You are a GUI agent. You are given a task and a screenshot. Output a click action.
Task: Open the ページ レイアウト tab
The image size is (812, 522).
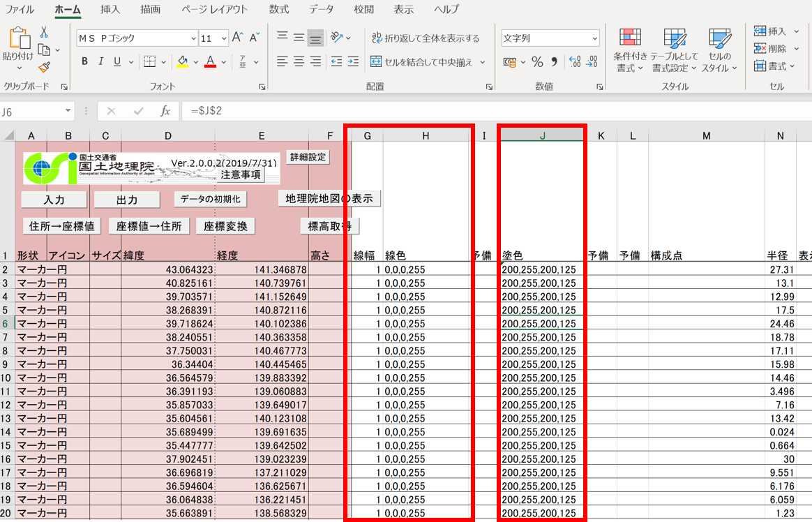coord(214,9)
